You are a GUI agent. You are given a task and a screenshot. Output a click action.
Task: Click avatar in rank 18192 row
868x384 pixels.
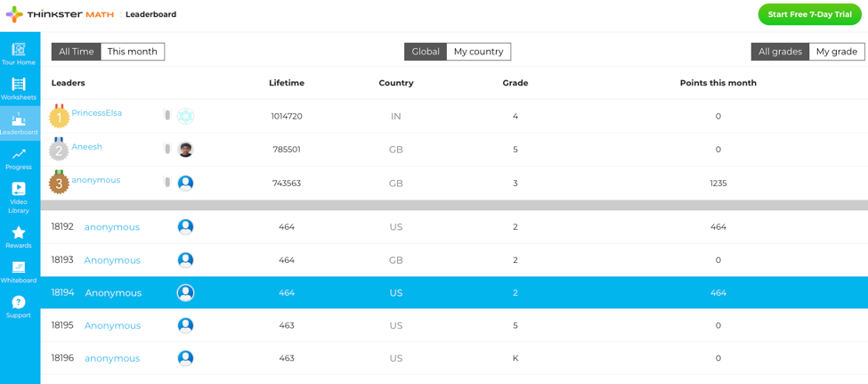tap(185, 226)
